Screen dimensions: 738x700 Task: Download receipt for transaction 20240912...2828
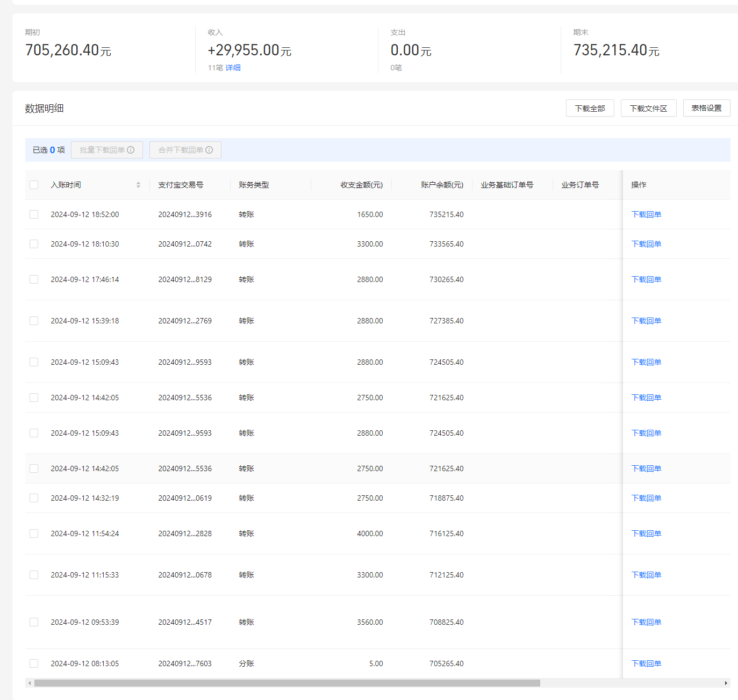point(646,533)
